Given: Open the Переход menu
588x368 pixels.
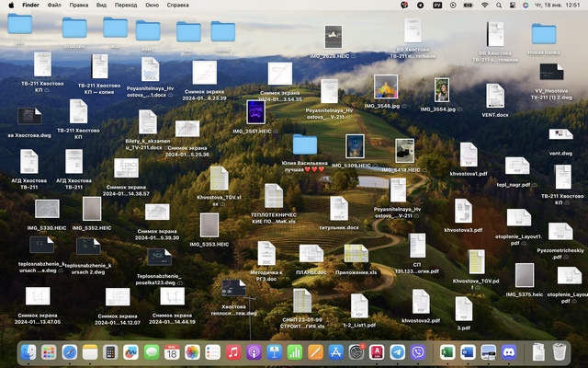Looking at the screenshot, I should (x=126, y=5).
